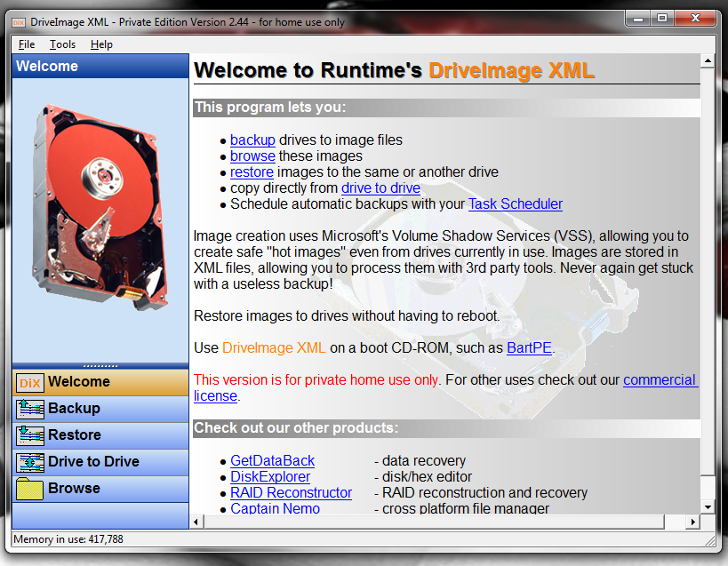Click the blue Welcome panel header
This screenshot has width=728, height=566.
click(100, 66)
